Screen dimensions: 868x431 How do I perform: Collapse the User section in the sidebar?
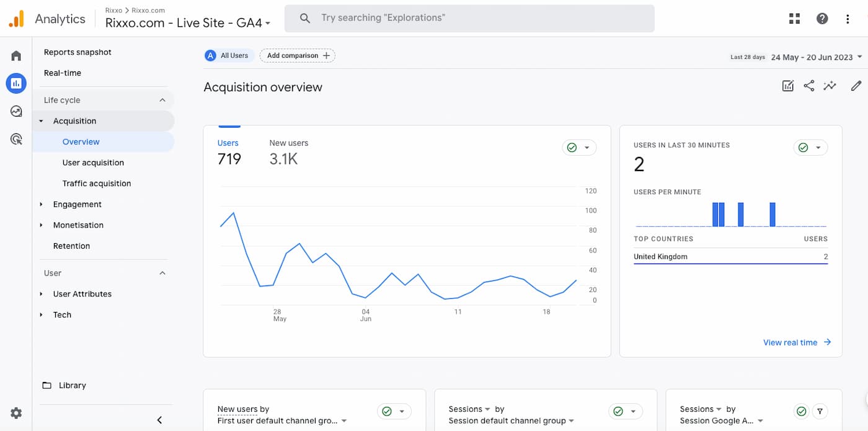pyautogui.click(x=162, y=273)
